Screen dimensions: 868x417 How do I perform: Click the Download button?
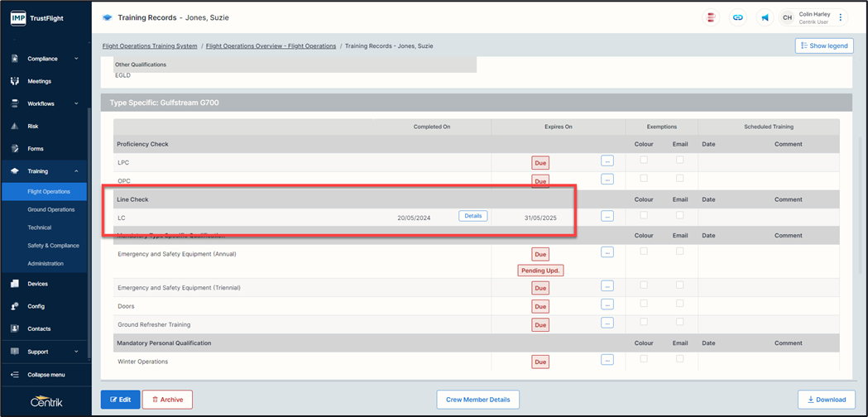pyautogui.click(x=826, y=400)
